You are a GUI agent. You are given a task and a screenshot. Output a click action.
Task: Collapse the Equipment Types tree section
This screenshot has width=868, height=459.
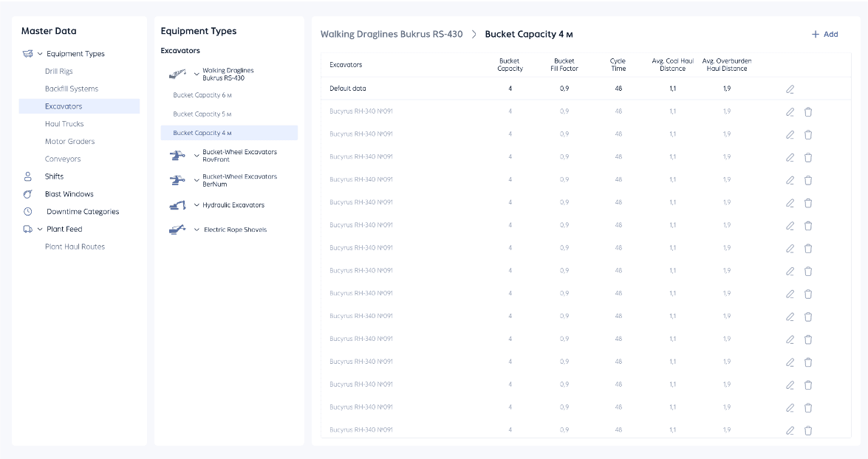tap(40, 54)
